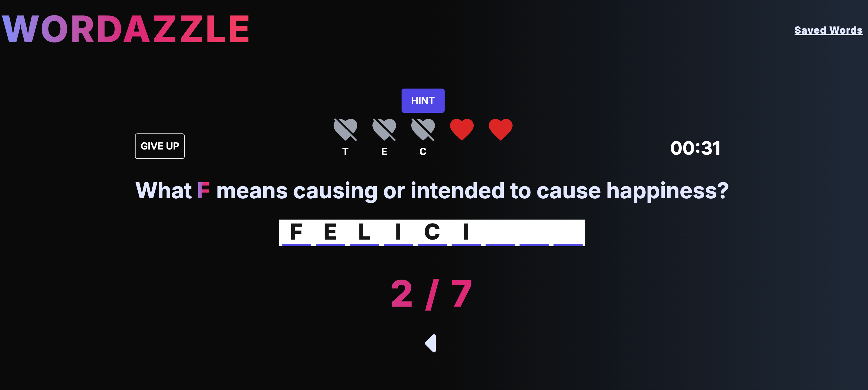Click the HINT button above hearts
868x390 pixels.
pyautogui.click(x=423, y=101)
